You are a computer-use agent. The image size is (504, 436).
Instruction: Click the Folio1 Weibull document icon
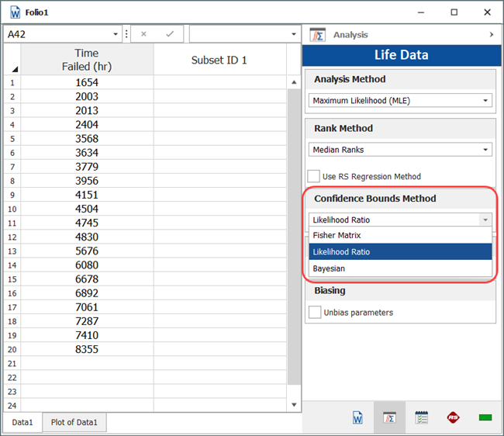pos(15,12)
